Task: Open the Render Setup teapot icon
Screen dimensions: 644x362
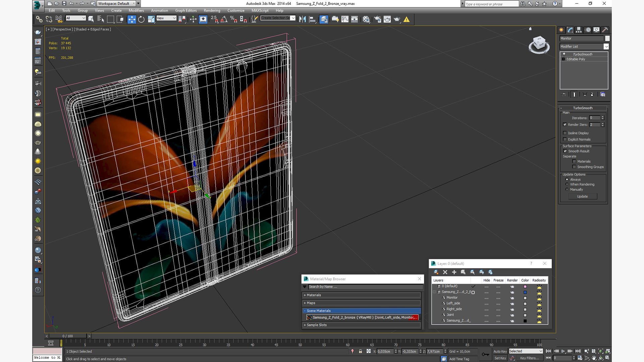Action: 377,19
